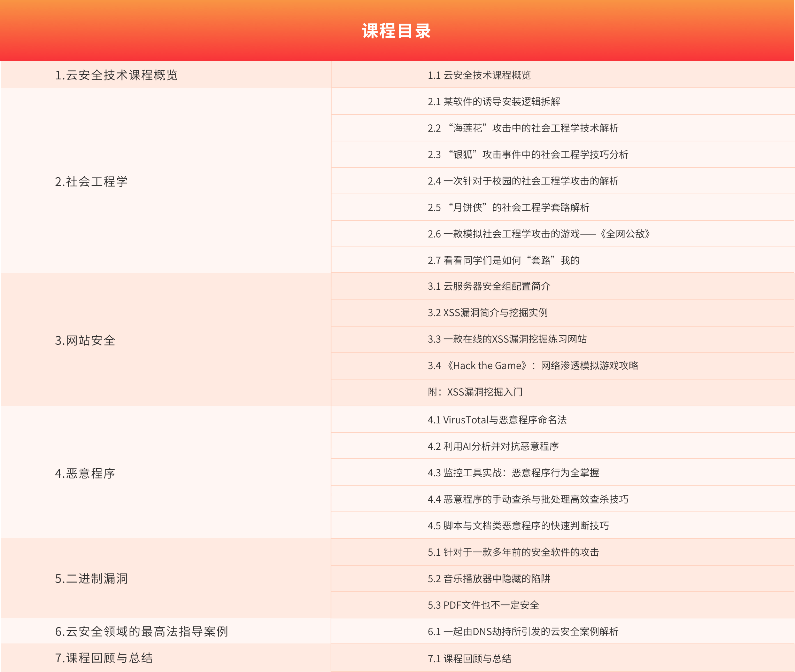The width and height of the screenshot is (795, 672).
Task: Select chapter 7.课程回顾与总结
Action: 104,658
